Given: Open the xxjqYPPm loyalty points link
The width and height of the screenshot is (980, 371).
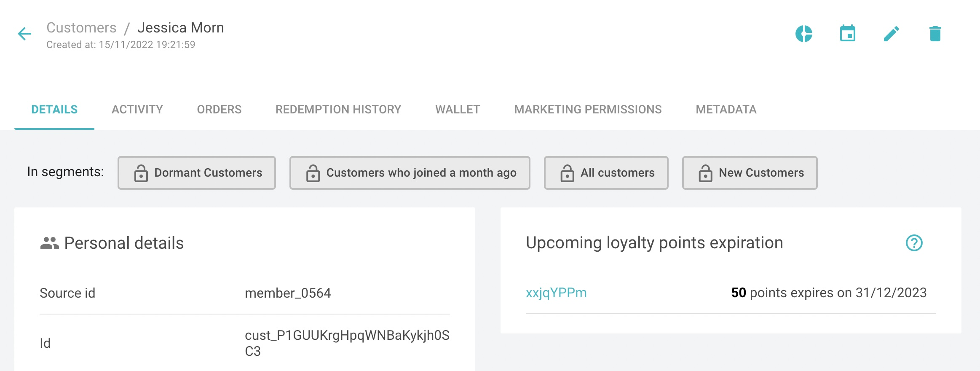Looking at the screenshot, I should coord(556,292).
